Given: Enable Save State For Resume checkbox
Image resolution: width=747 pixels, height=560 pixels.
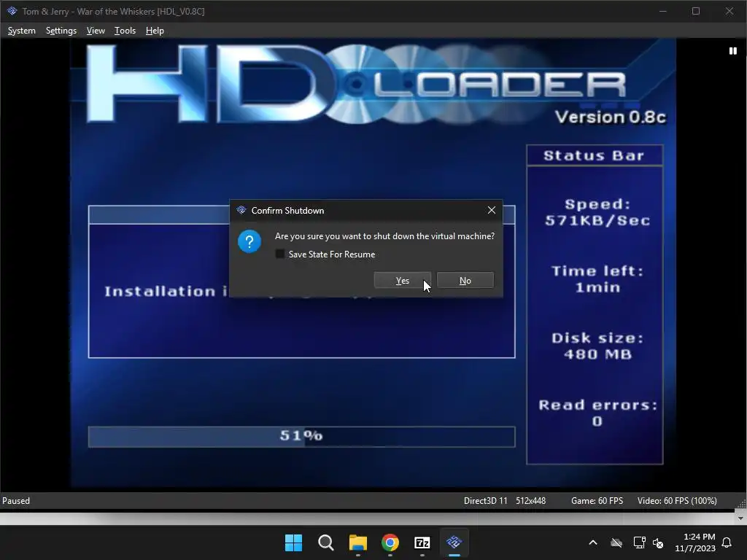Looking at the screenshot, I should 280,254.
